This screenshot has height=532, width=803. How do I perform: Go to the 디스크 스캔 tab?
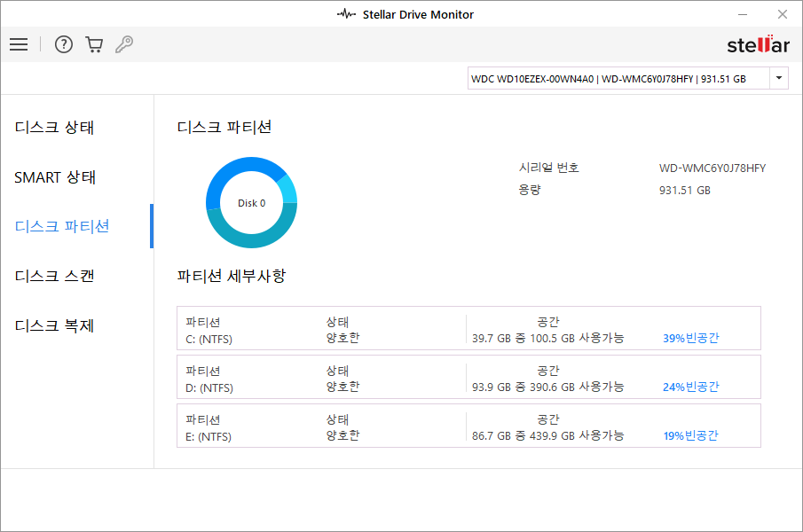point(54,276)
